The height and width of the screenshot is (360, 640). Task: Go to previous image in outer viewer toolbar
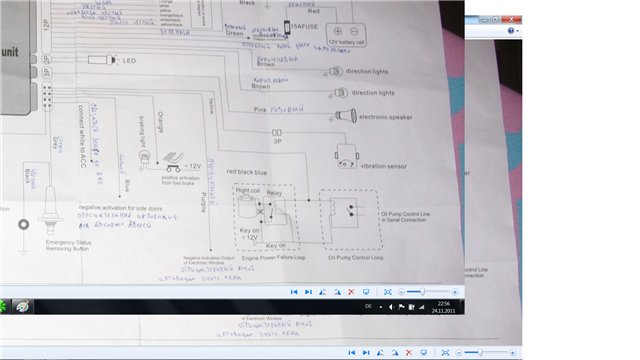(351, 353)
